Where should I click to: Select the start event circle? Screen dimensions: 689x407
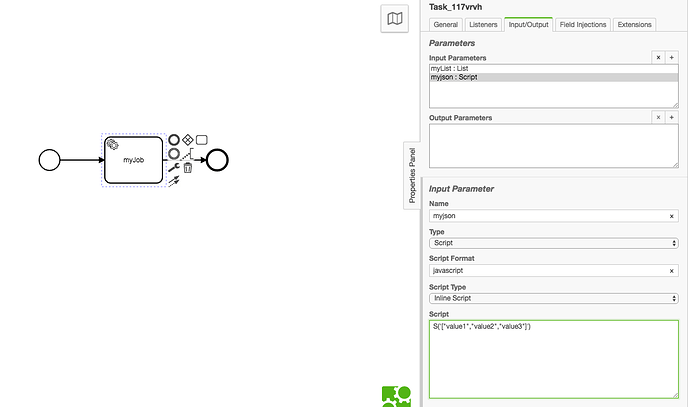point(49,160)
